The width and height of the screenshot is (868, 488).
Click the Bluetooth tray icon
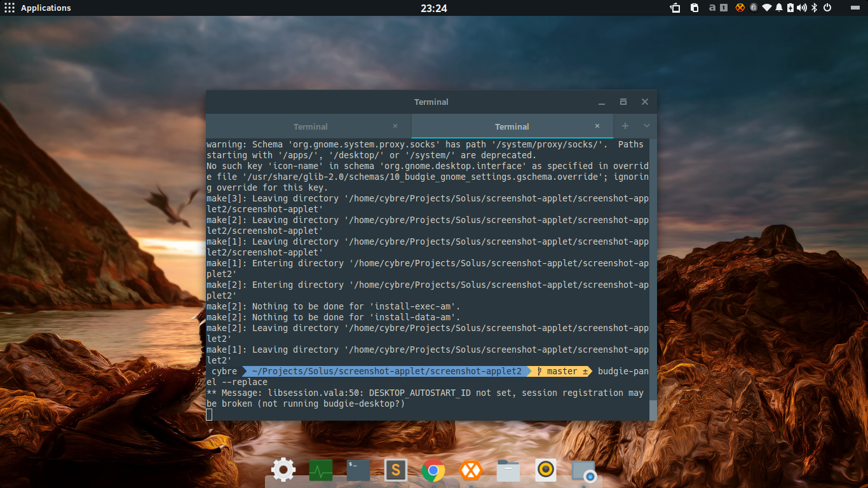point(815,8)
